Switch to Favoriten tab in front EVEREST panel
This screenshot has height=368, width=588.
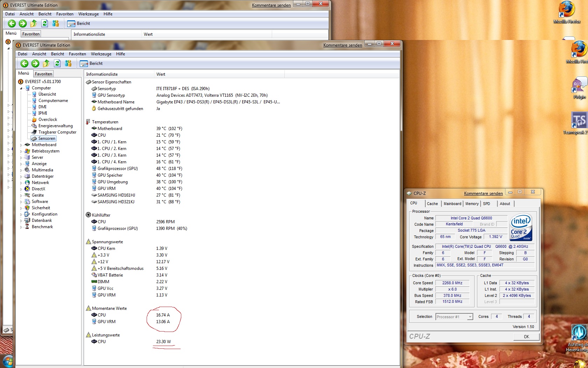tap(43, 74)
